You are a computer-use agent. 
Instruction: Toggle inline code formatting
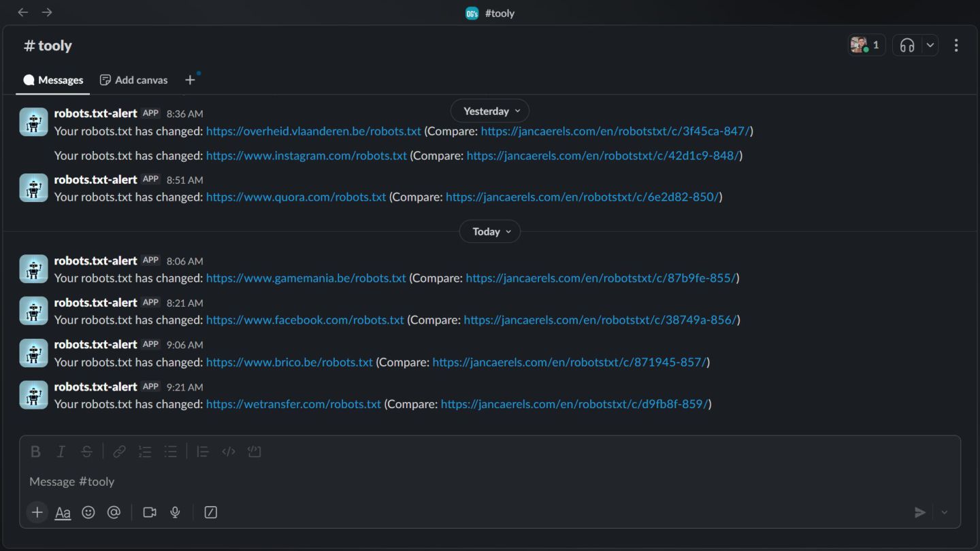pos(229,451)
